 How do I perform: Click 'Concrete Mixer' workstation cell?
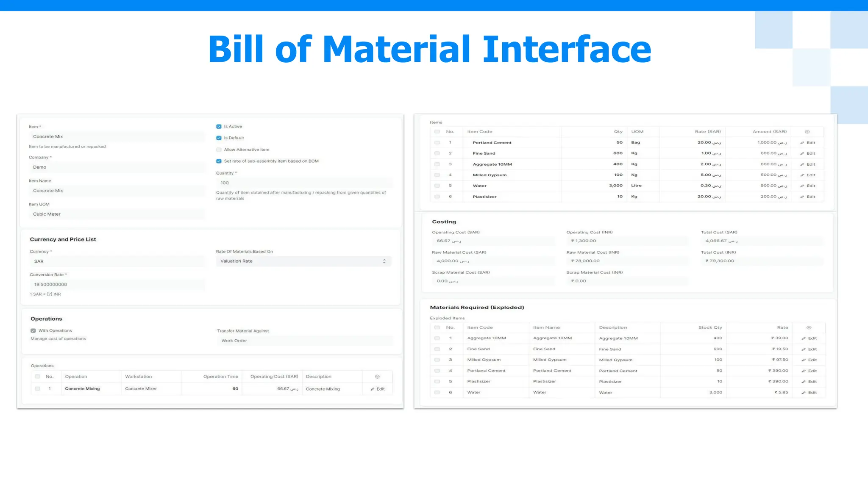(x=141, y=389)
